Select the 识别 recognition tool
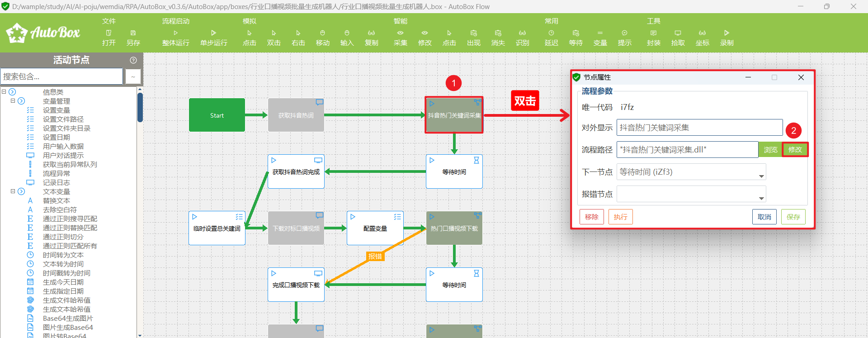Screen dimensions: 868x338 522,38
